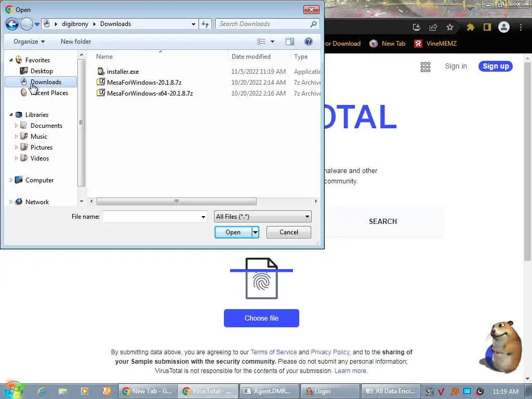Click the share page icon in Chrome
Viewport: 532px width, 399px height.
coord(433,27)
